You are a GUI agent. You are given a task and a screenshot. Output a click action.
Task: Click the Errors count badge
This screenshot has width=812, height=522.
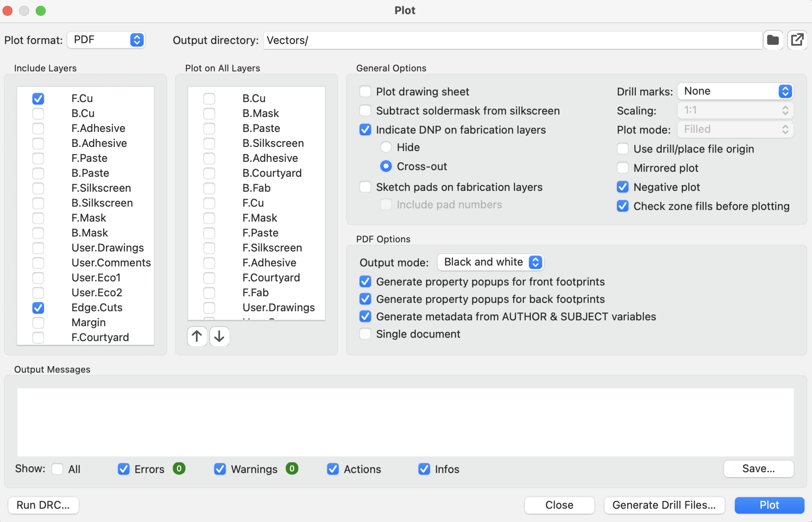pyautogui.click(x=179, y=469)
